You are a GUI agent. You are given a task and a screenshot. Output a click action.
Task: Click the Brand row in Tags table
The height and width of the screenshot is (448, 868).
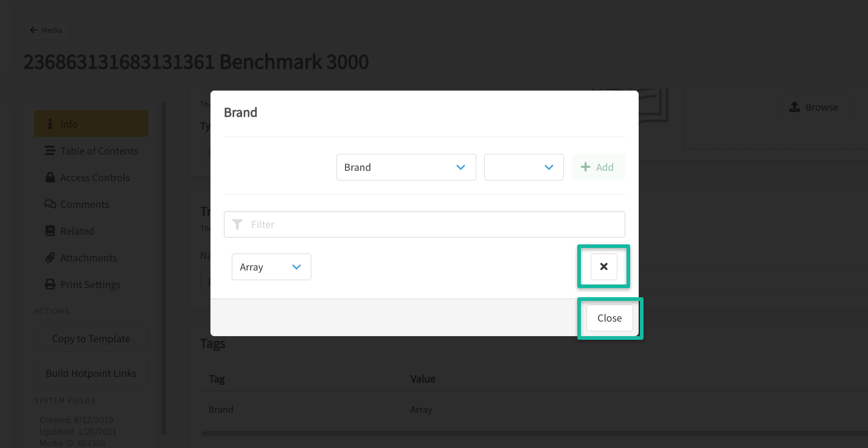click(x=221, y=409)
